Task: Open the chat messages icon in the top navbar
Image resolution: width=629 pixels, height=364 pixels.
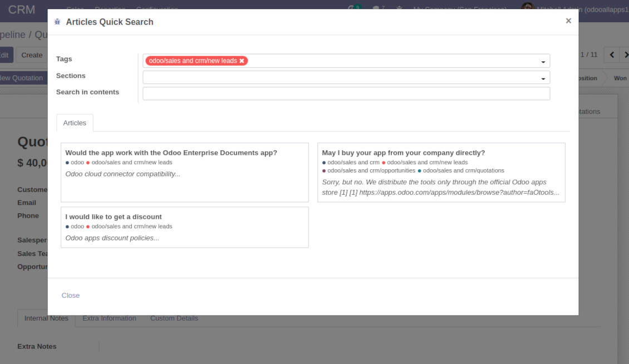Action: [379, 8]
